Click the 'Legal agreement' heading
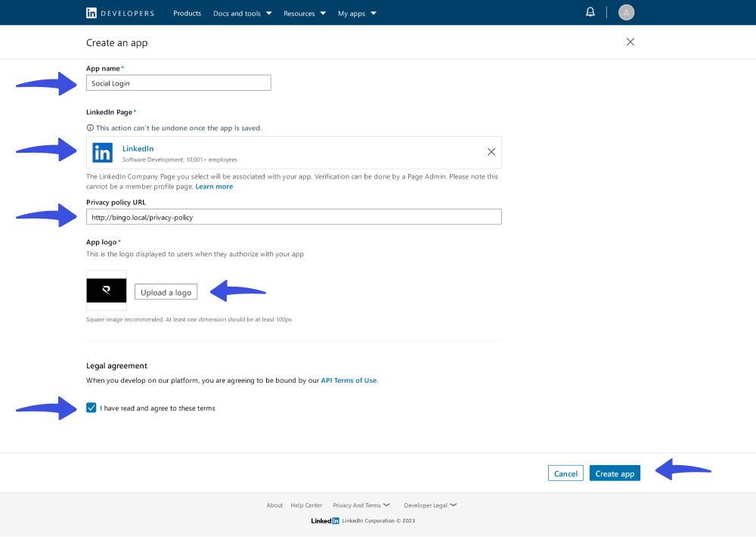The height and width of the screenshot is (537, 756). pos(116,366)
